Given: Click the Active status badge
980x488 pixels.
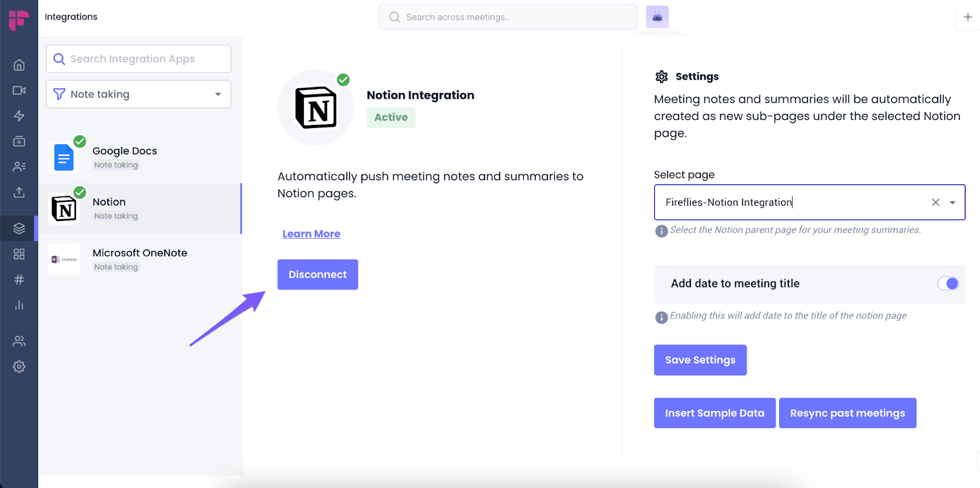Looking at the screenshot, I should [x=391, y=118].
